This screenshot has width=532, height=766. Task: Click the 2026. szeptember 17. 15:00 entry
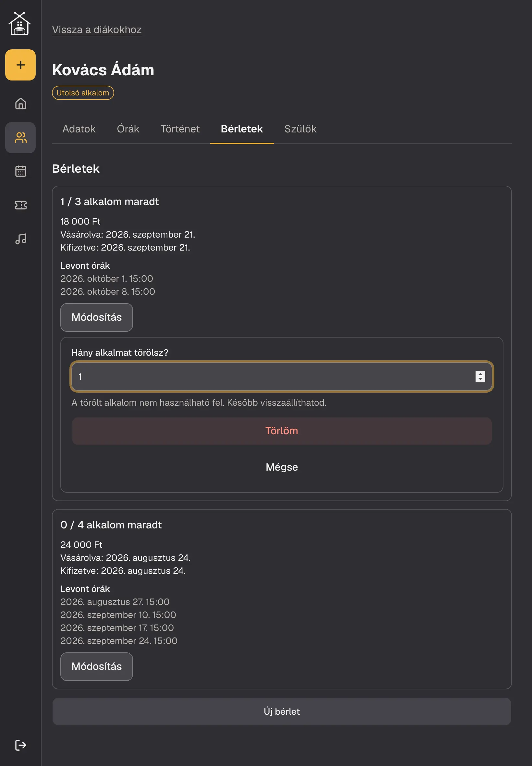[x=117, y=628]
